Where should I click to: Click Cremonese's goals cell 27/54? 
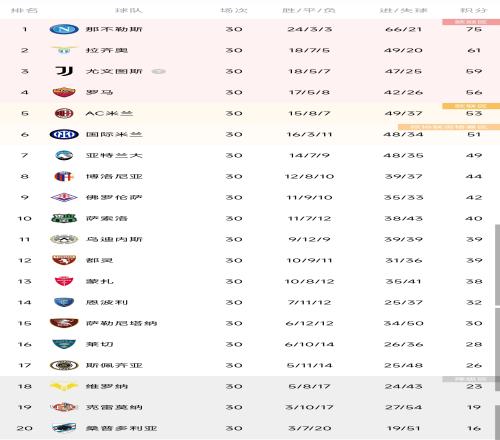pos(403,407)
